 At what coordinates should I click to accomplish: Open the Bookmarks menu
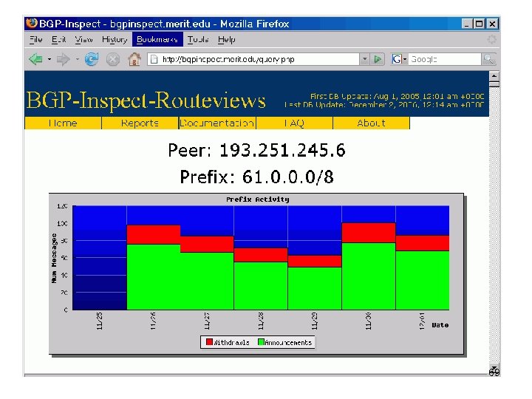[157, 39]
